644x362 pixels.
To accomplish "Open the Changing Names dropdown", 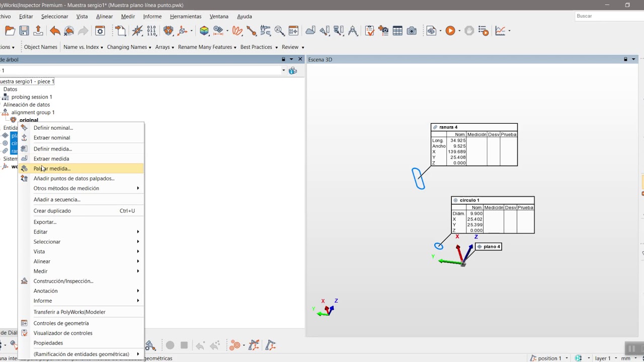I will click(129, 47).
